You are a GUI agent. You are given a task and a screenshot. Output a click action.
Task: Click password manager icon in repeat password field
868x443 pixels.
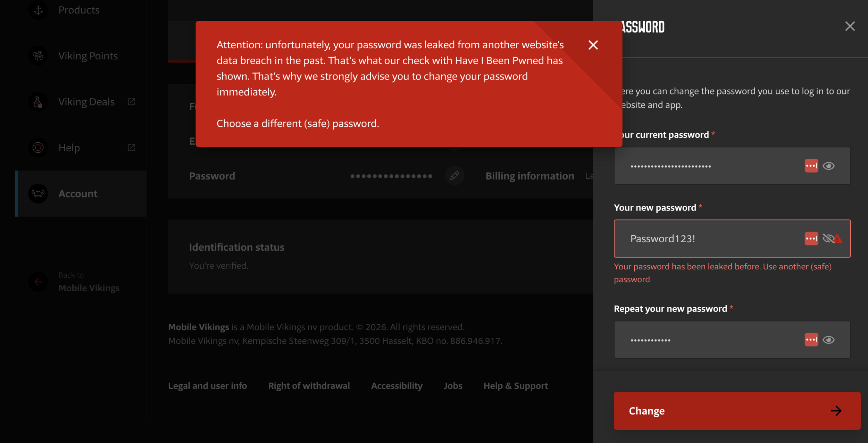811,340
